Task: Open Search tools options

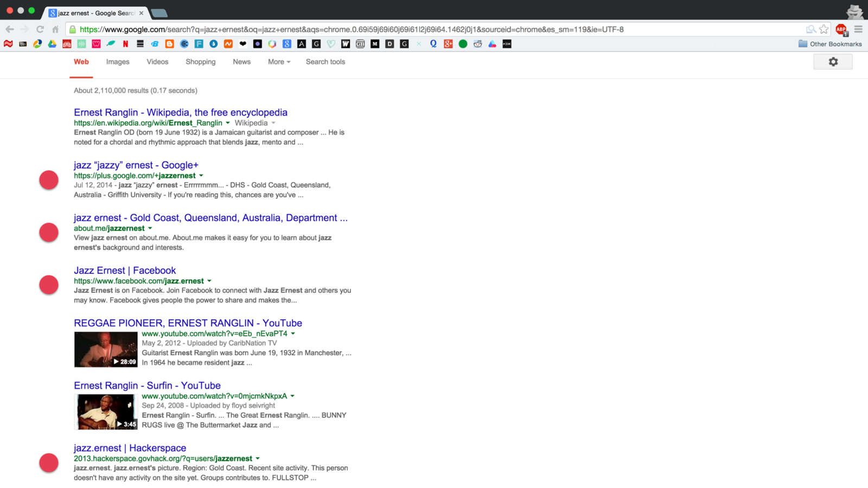Action: pos(325,62)
